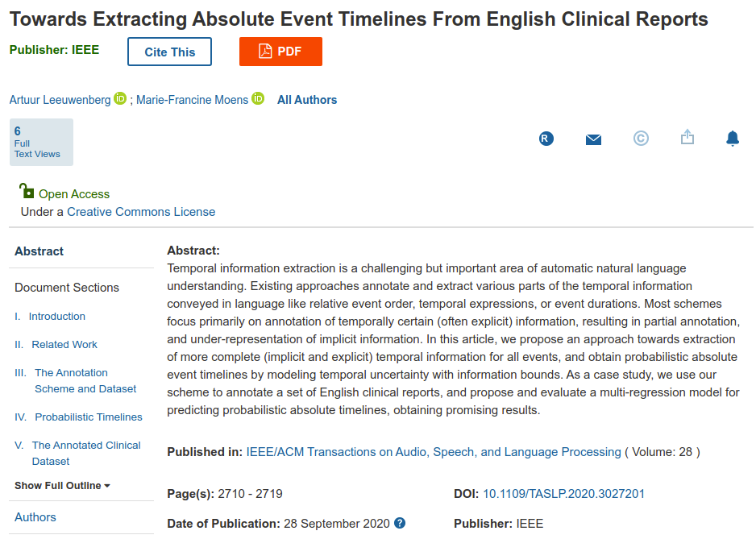
Task: Open the DOI link 10.1109/TASLP.2020.3027201
Action: [x=563, y=494]
